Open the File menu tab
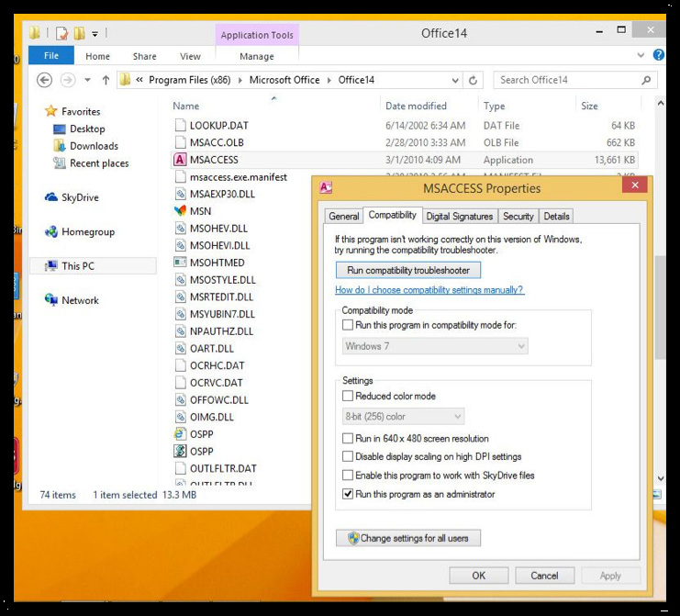 [51, 55]
